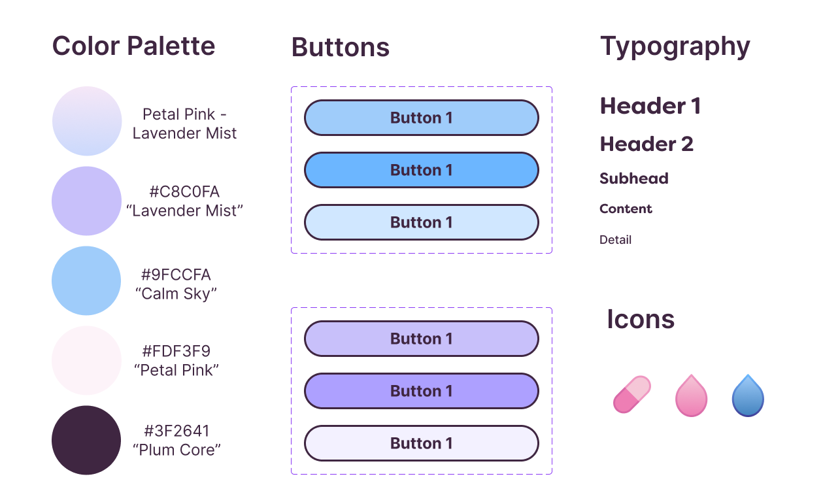823x504 pixels.
Task: Pick the Lavender Mist #C8C0FA swatch
Action: (87, 201)
